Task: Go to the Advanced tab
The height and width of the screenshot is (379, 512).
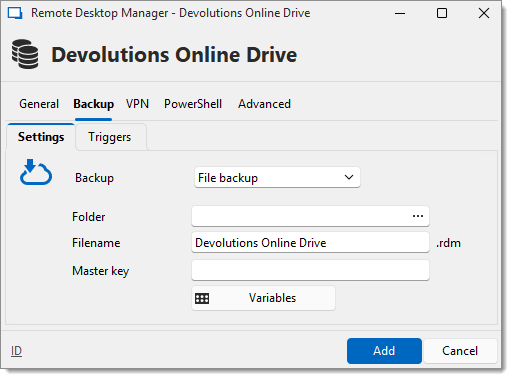Action: (x=264, y=104)
